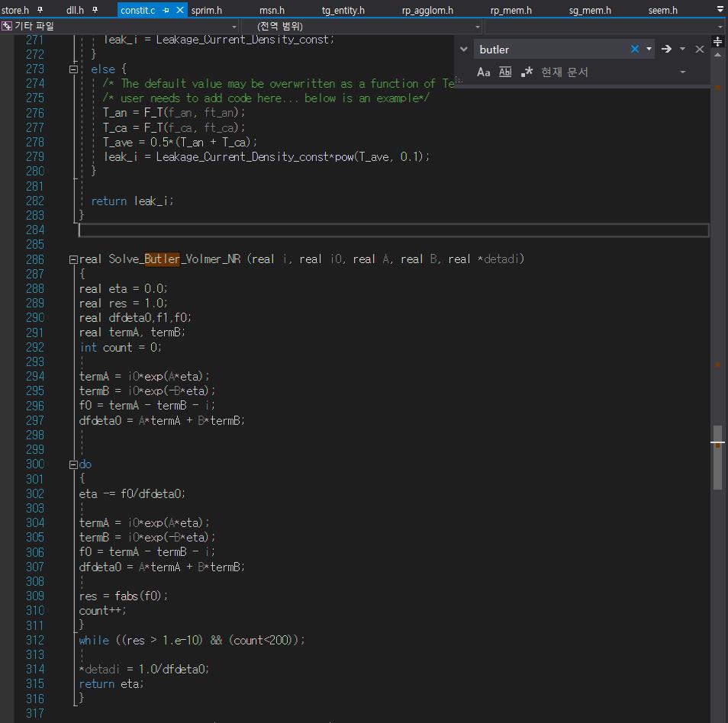
Task: Switch to the seem.h tab
Action: coord(662,10)
